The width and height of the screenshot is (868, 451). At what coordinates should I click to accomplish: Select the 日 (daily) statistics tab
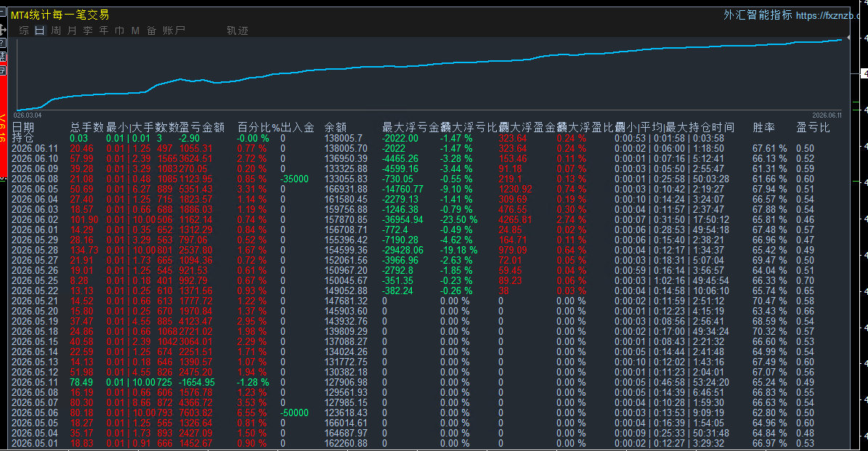[39, 31]
